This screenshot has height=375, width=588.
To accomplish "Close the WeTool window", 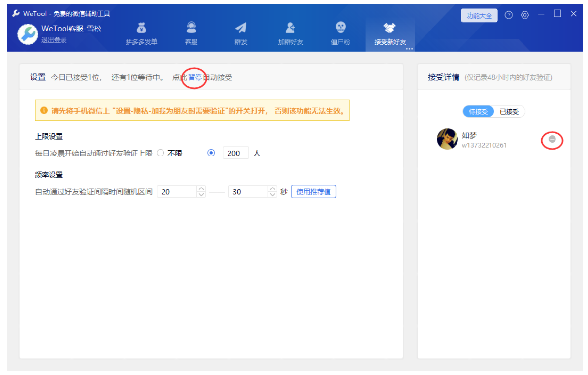I will 573,14.
